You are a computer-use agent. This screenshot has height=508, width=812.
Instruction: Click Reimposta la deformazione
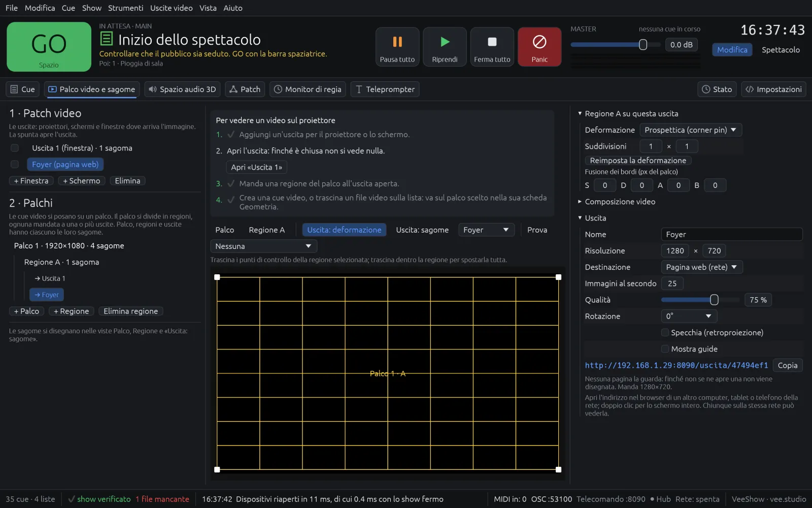coord(638,161)
